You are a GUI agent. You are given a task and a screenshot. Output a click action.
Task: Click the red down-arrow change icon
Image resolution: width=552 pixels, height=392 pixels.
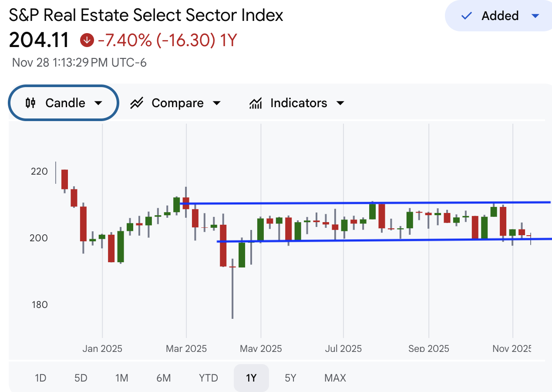pyautogui.click(x=87, y=41)
